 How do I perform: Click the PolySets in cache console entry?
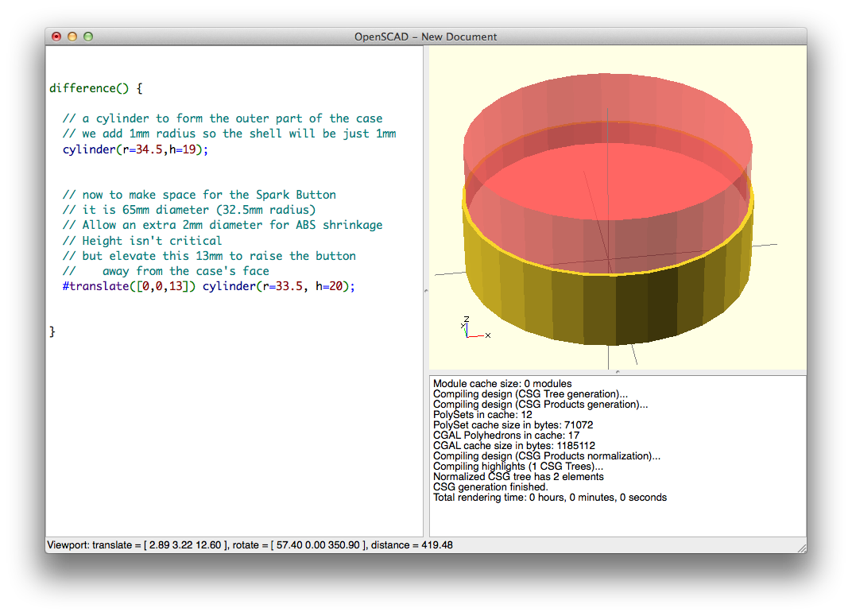pyautogui.click(x=482, y=414)
